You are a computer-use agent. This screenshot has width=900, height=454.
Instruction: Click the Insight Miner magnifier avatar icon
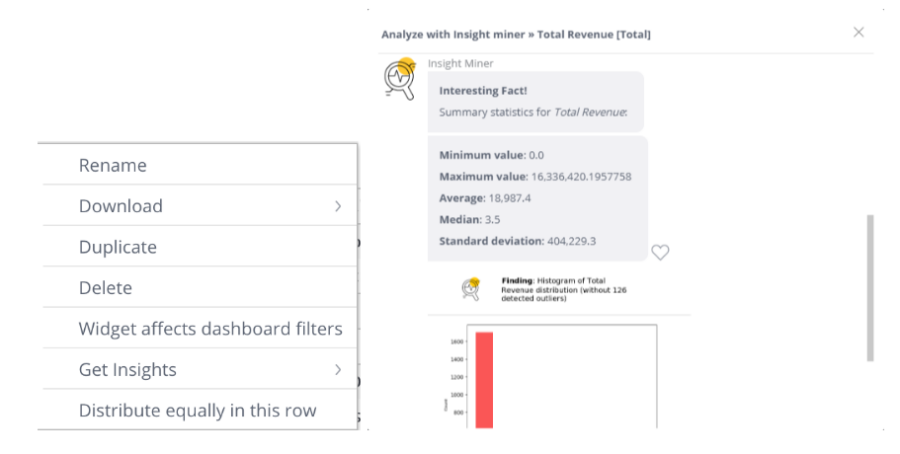[399, 79]
